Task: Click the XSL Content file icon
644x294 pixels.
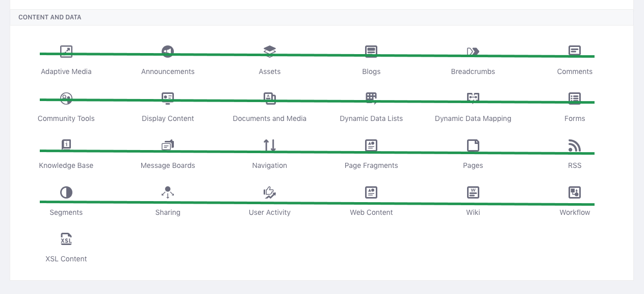Action: click(x=66, y=239)
